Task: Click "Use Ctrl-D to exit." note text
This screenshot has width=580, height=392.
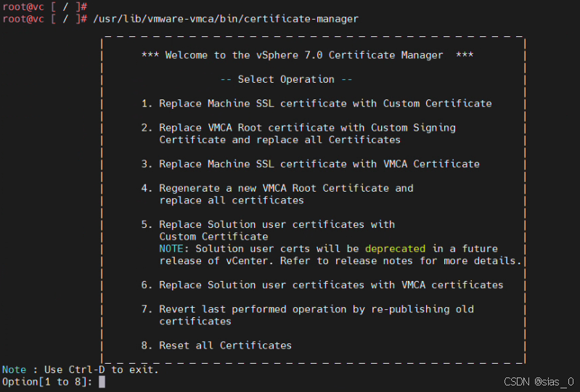Action: pyautogui.click(x=102, y=369)
